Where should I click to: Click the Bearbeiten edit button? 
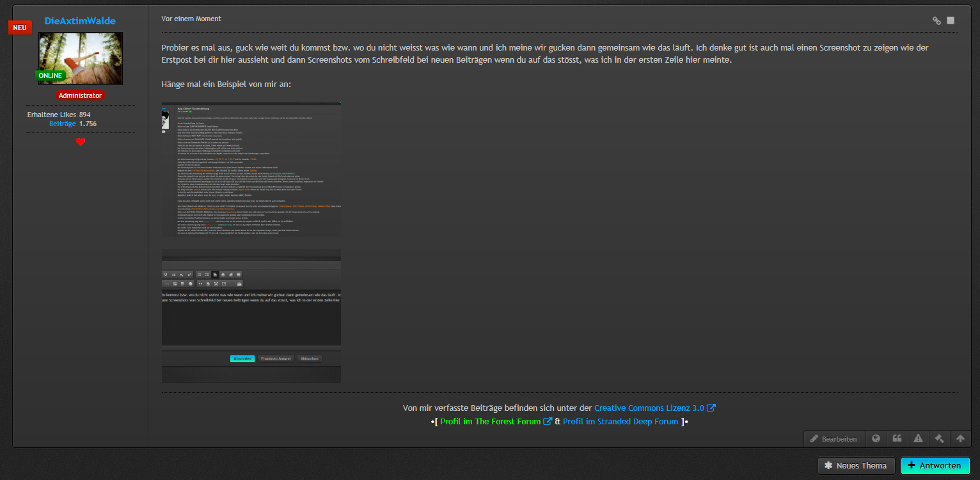pyautogui.click(x=834, y=439)
